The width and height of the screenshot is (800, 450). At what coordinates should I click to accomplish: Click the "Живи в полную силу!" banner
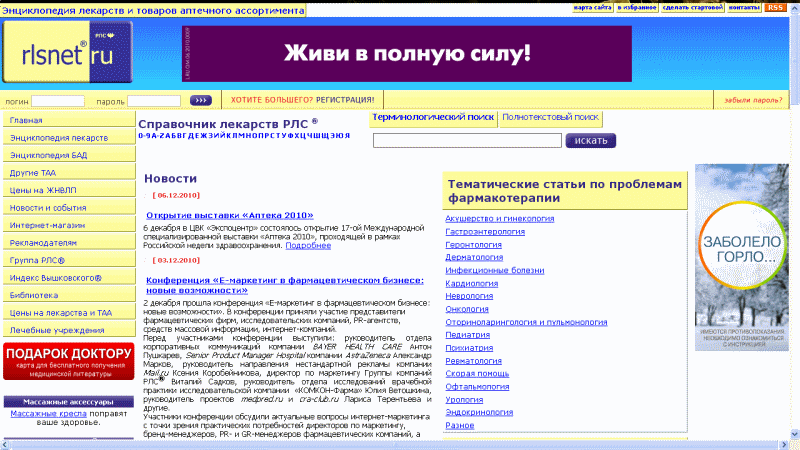pos(407,54)
